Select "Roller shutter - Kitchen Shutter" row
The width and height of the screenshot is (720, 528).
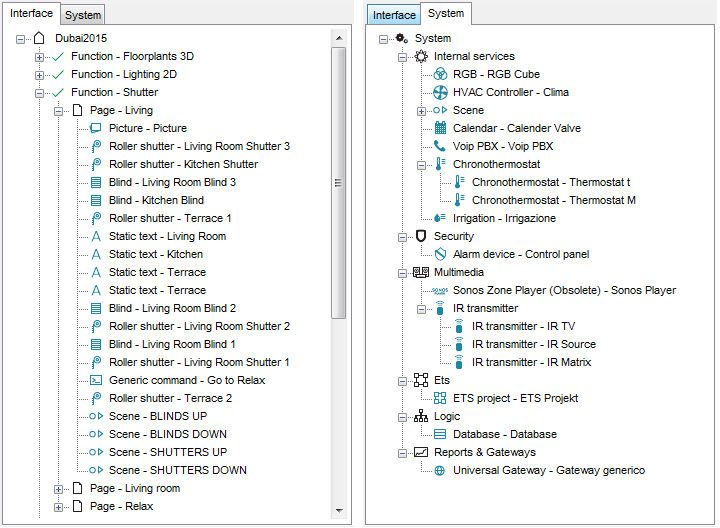click(184, 164)
